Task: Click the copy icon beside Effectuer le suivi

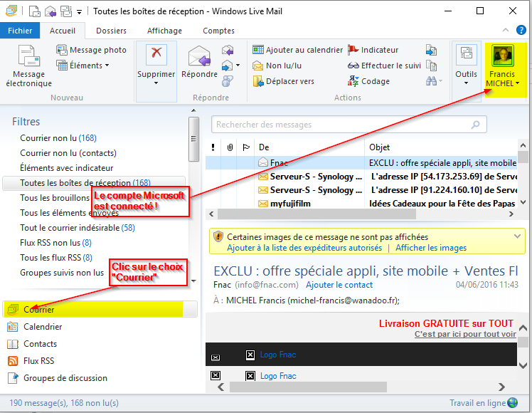Action: point(431,66)
